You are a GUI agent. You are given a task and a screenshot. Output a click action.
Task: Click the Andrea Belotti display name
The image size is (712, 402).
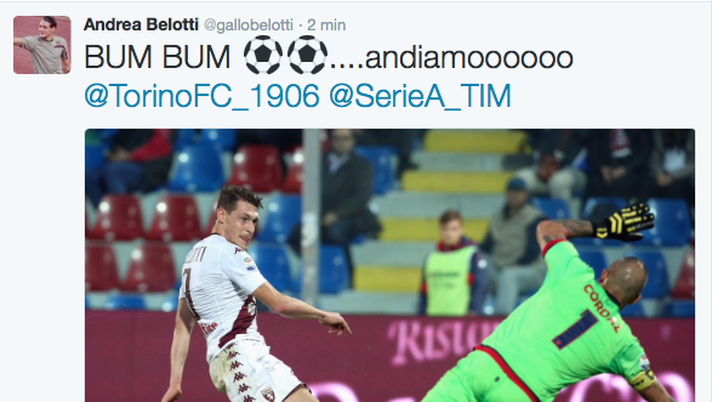(141, 25)
